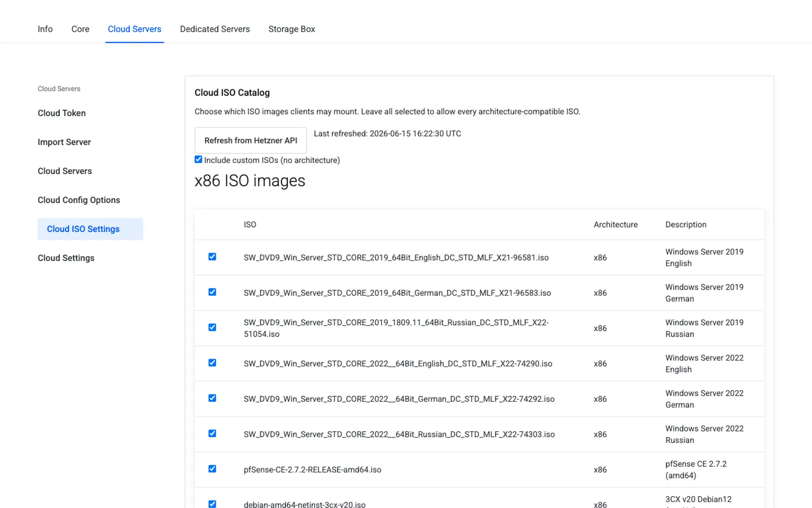The width and height of the screenshot is (812, 508).
Task: Uncheck Windows Server 2019 English ISO
Action: (212, 257)
